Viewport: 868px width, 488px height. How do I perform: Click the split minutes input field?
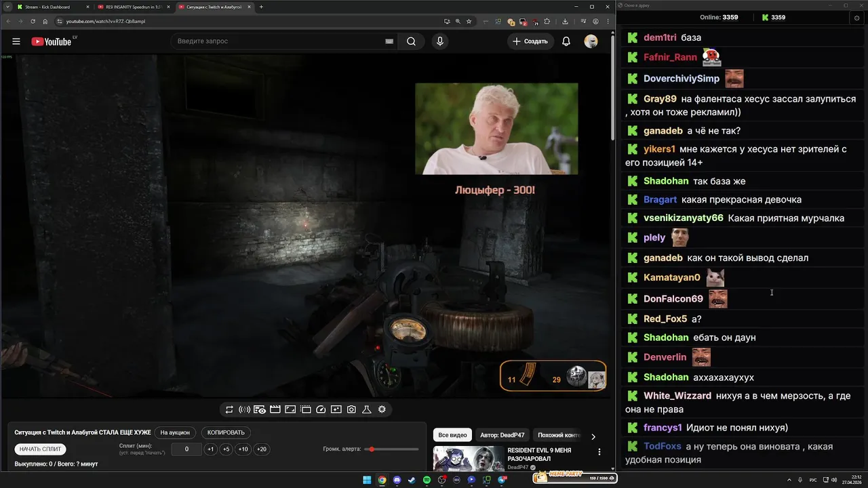coord(186,449)
